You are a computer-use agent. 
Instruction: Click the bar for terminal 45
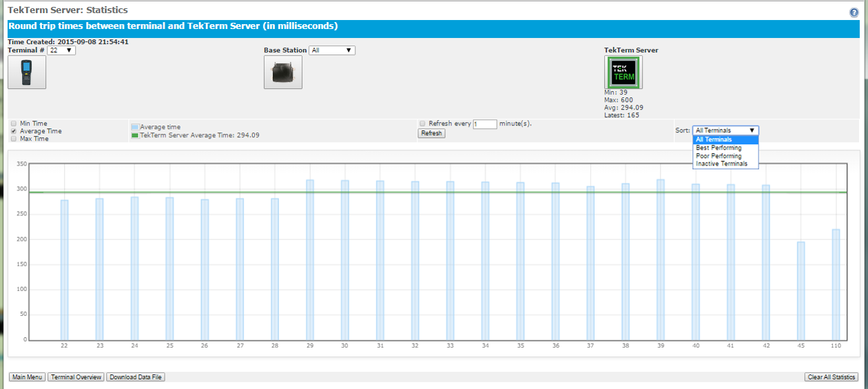(801, 290)
